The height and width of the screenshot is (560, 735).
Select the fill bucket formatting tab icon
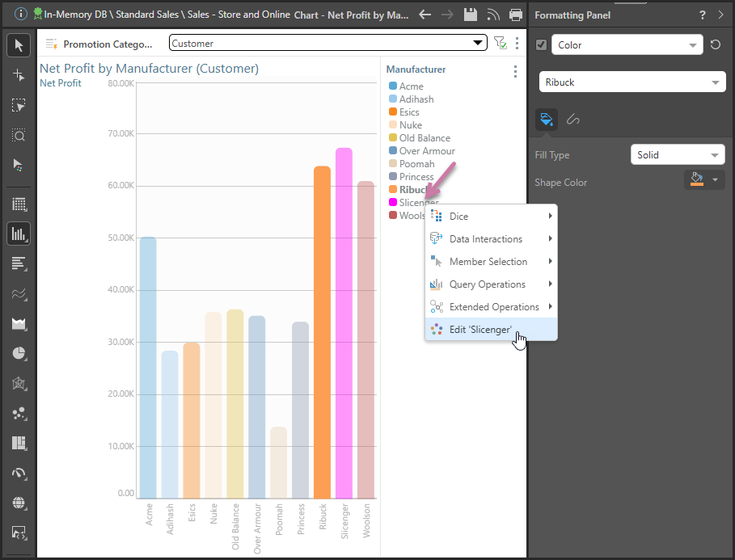tap(546, 120)
